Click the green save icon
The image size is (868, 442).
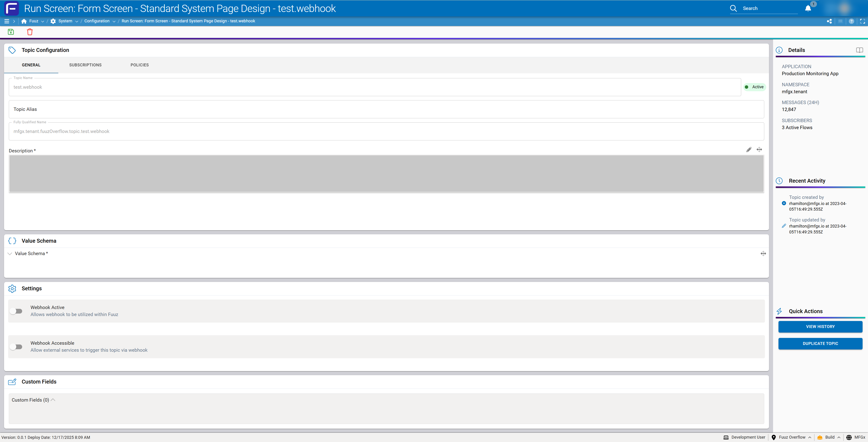11,32
